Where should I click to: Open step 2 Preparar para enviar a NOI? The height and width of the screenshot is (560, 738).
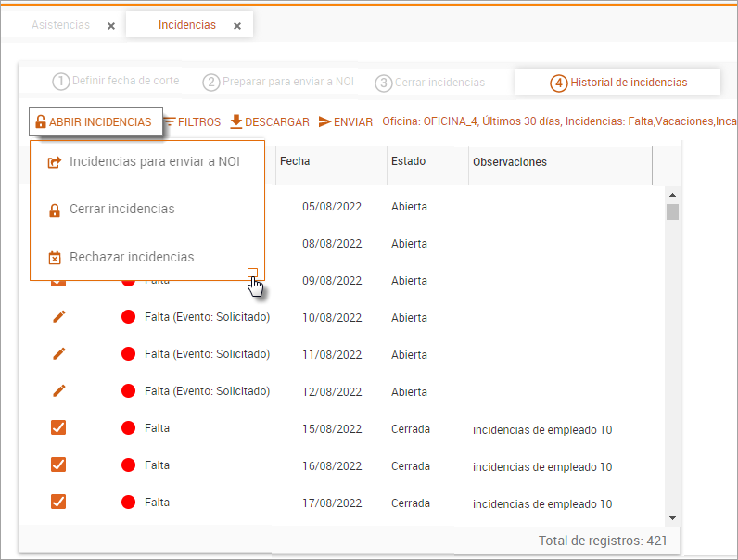tap(279, 82)
